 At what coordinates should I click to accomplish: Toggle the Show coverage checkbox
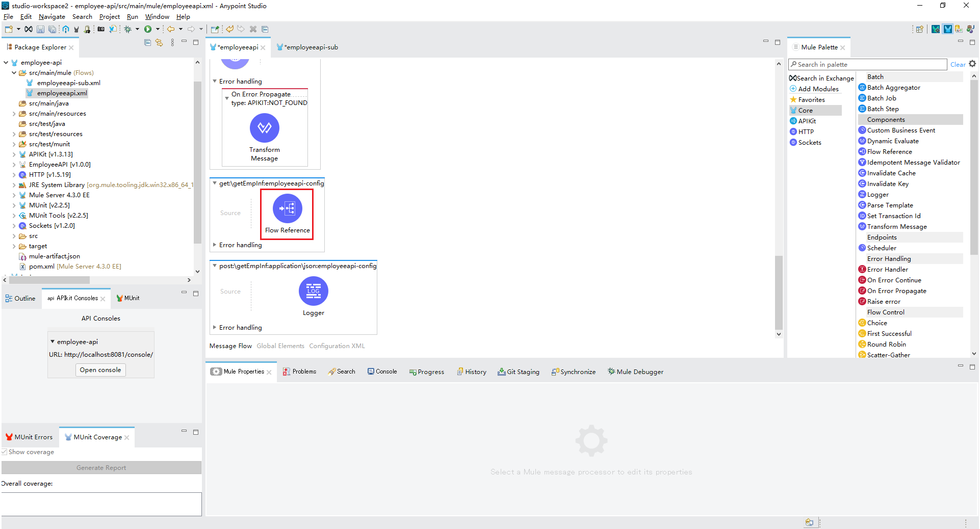(4, 452)
